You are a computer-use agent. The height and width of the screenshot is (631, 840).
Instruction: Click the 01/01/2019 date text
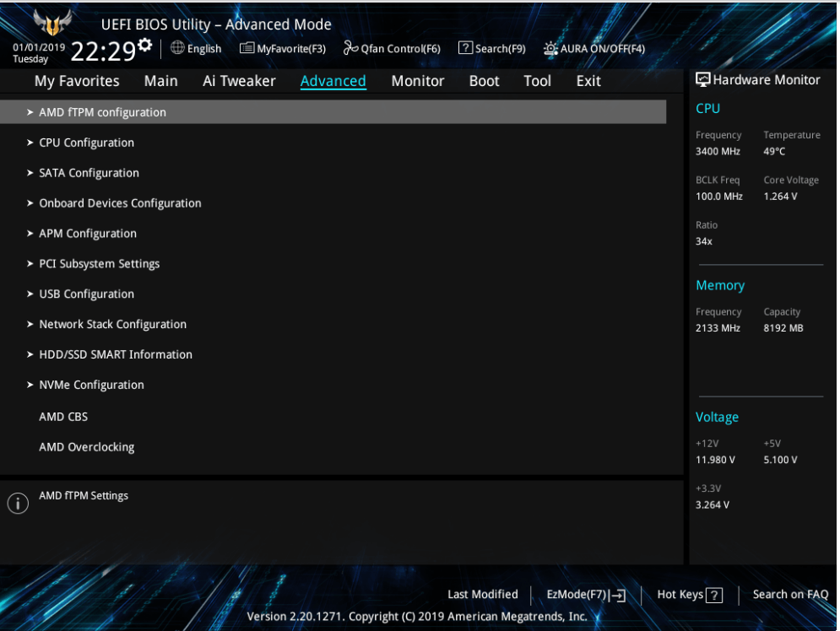(39, 47)
